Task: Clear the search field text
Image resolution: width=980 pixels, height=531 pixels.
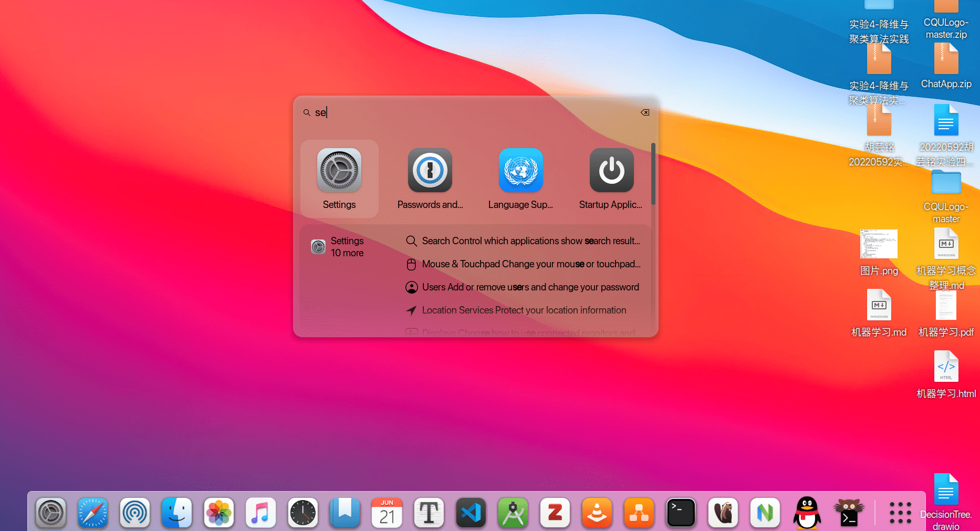Action: [645, 112]
